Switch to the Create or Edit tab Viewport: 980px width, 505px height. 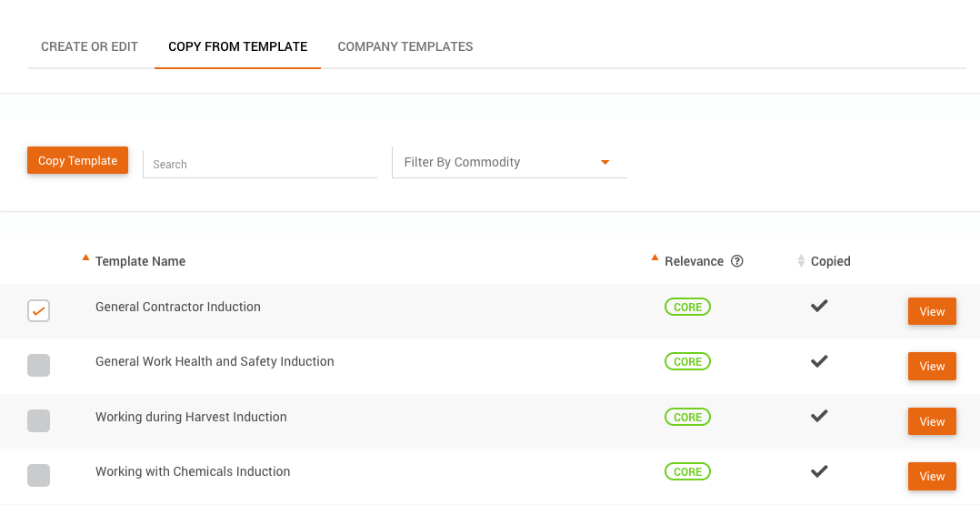click(x=89, y=46)
